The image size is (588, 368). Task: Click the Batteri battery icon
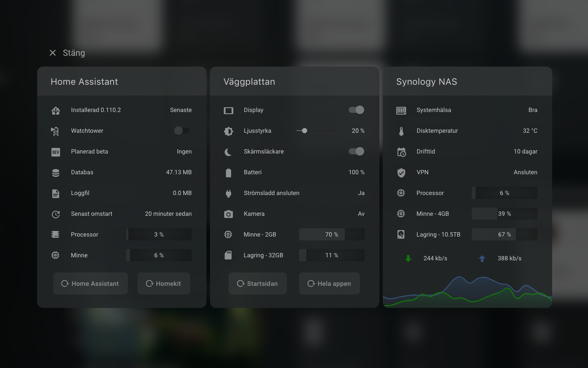pyautogui.click(x=228, y=173)
